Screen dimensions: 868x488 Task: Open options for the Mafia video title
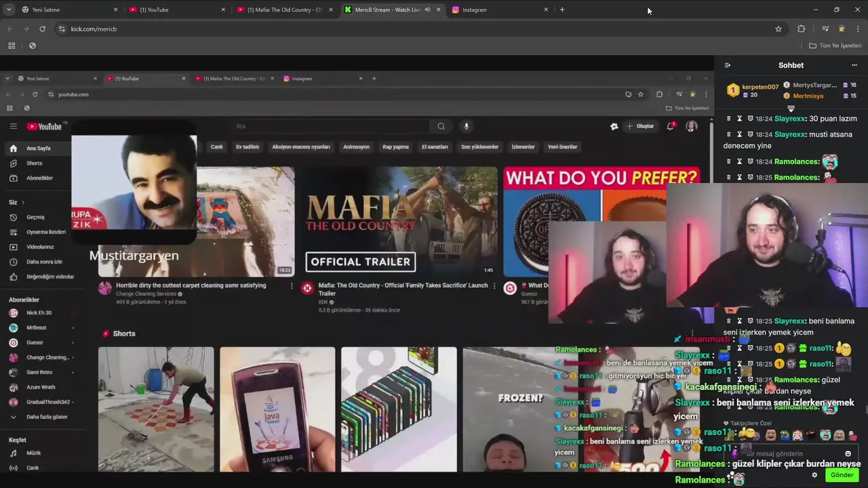(x=494, y=286)
